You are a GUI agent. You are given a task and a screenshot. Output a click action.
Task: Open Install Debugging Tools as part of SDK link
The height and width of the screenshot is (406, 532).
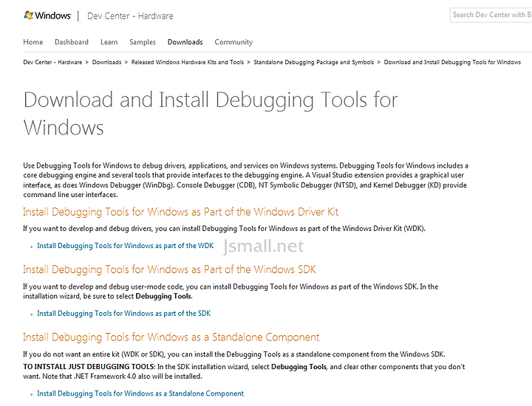point(124,314)
